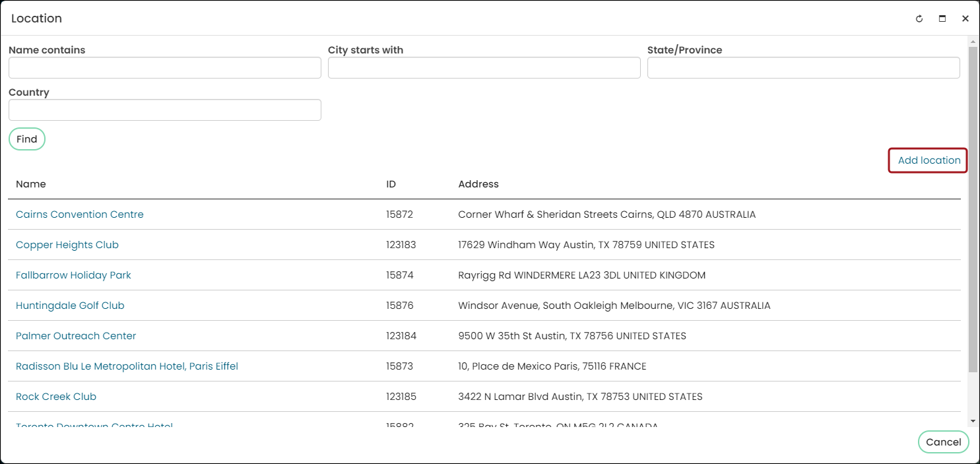980x464 pixels.
Task: Click ID 123183
Action: (401, 245)
